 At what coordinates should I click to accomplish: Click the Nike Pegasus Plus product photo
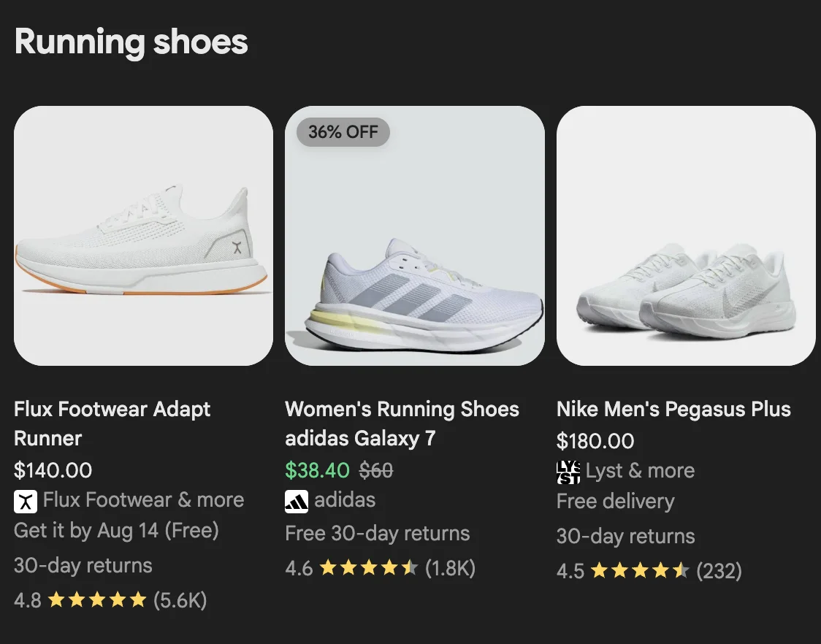pyautogui.click(x=686, y=235)
